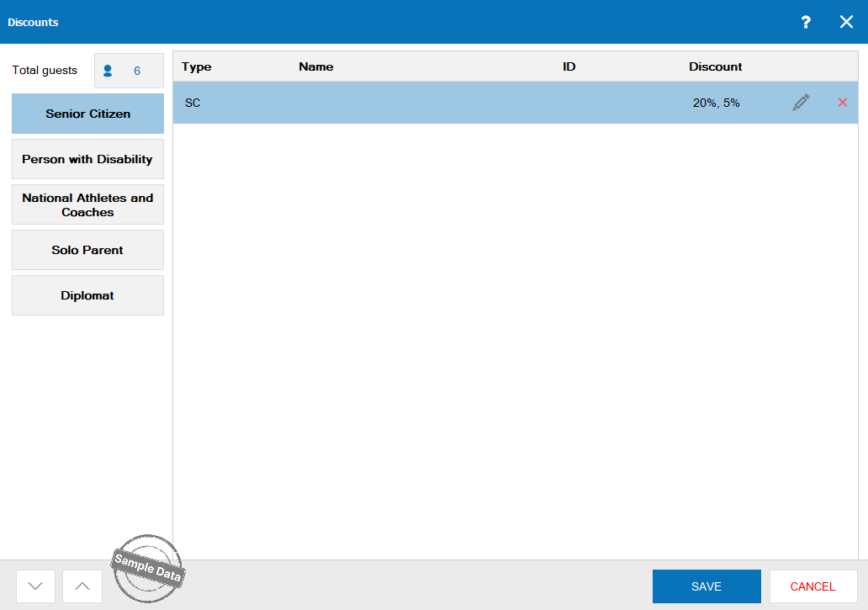Click the Total guests count value 6
The image size is (868, 610).
point(137,72)
